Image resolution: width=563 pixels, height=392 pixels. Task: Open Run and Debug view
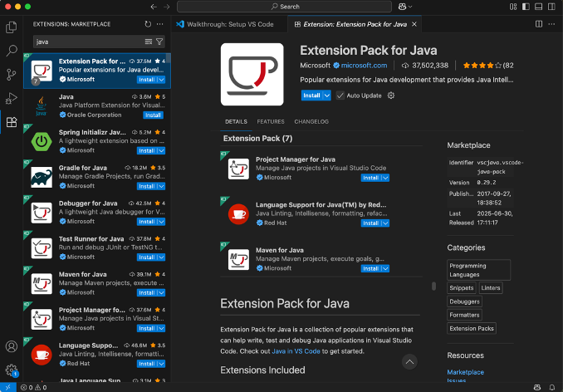[11, 98]
